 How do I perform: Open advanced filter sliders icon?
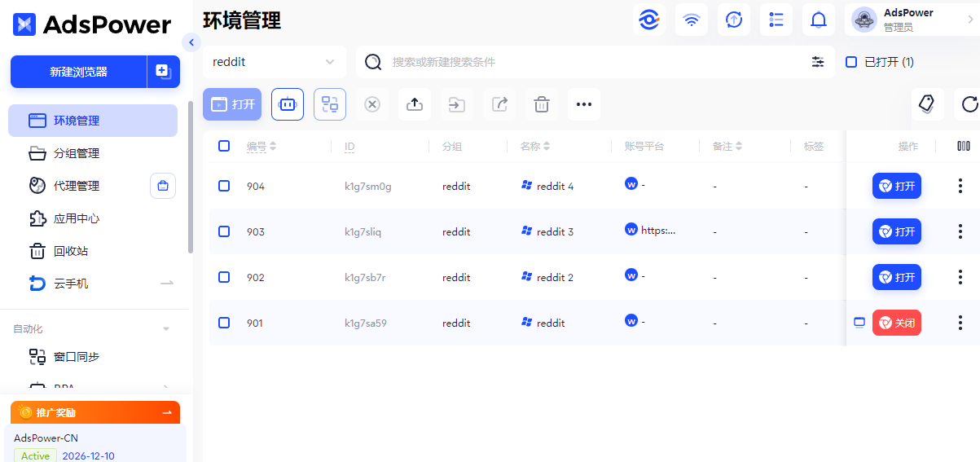coord(818,62)
